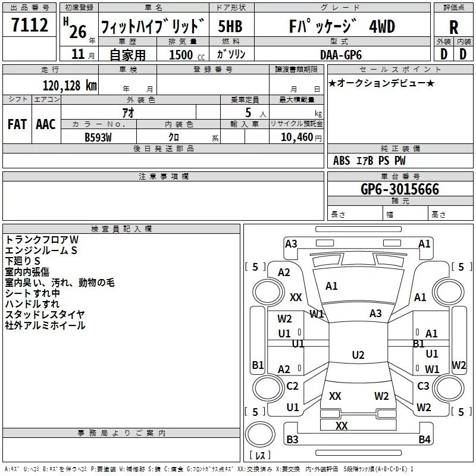
Task: Select the 純正装備 header
Action: (400, 149)
